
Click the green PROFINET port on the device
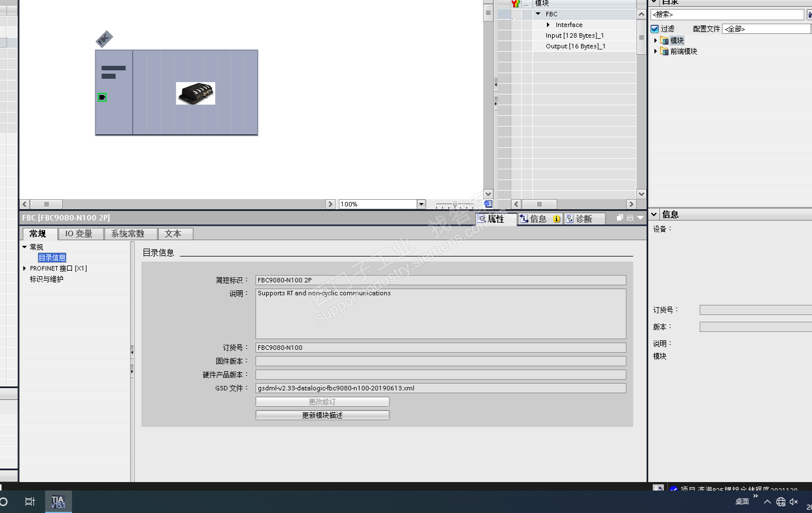click(102, 97)
